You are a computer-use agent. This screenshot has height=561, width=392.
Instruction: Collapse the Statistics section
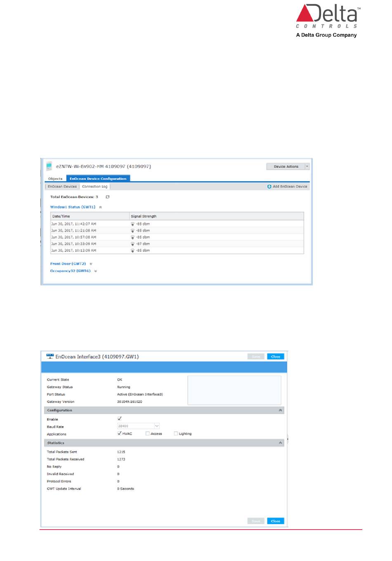281,443
